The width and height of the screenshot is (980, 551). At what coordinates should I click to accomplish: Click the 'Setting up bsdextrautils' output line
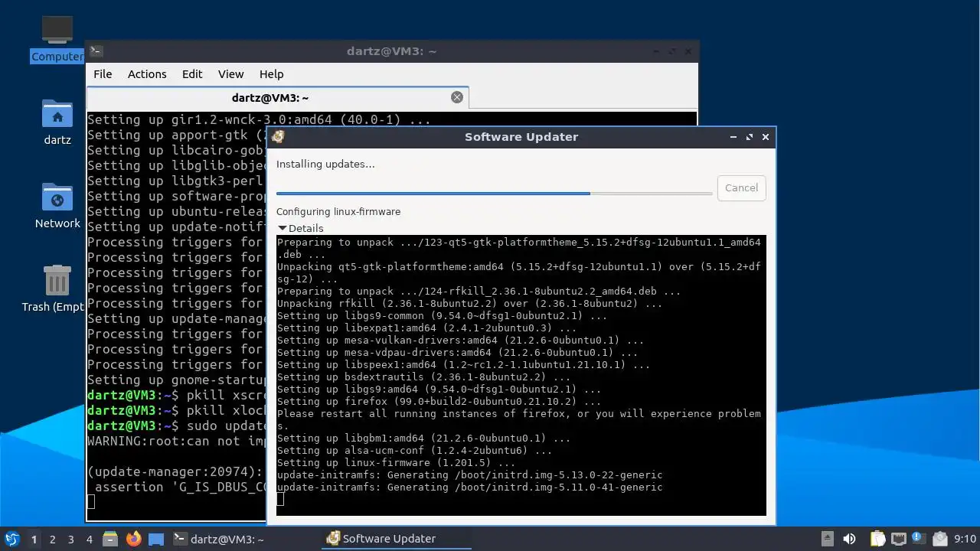(x=423, y=377)
